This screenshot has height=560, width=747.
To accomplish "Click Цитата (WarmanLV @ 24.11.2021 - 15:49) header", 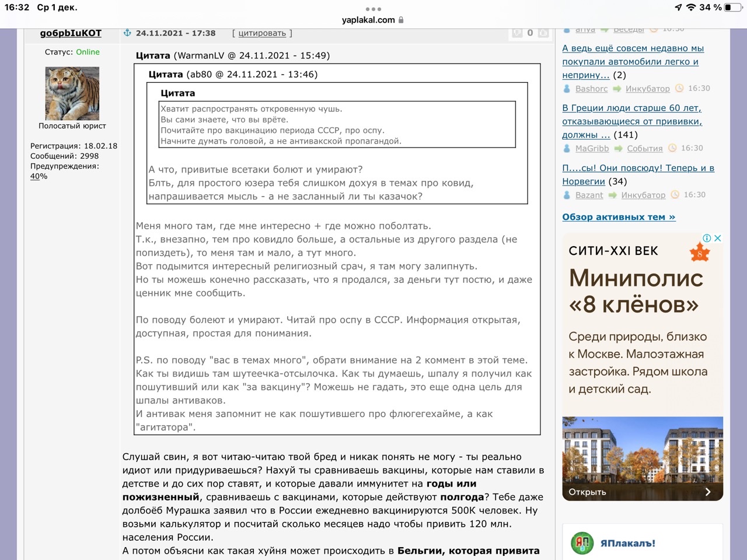I will [233, 55].
